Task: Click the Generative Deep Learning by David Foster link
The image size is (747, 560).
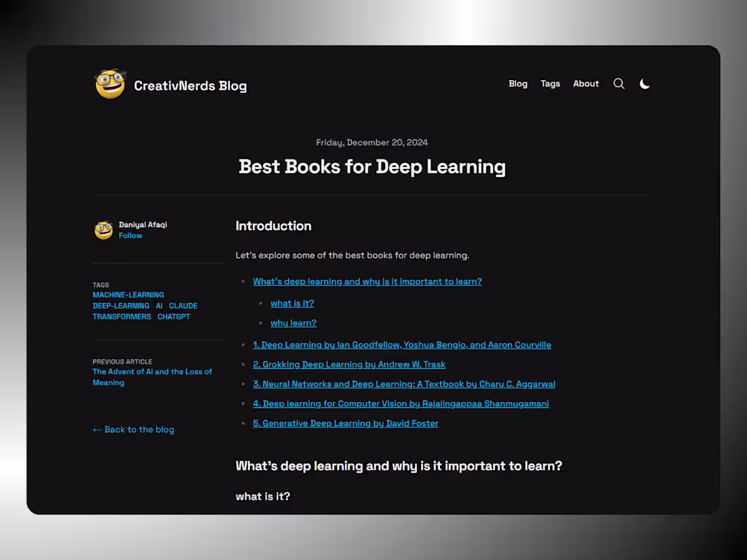Action: [x=346, y=423]
